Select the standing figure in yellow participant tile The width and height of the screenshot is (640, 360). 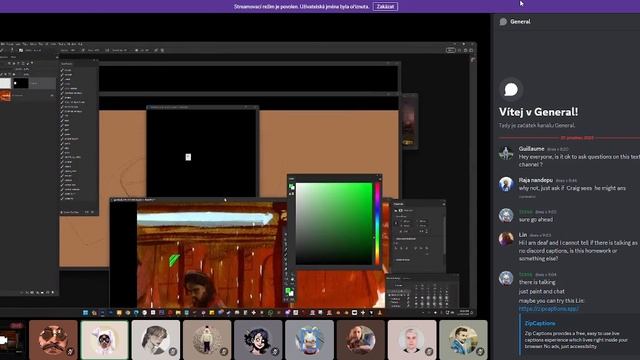click(x=207, y=340)
